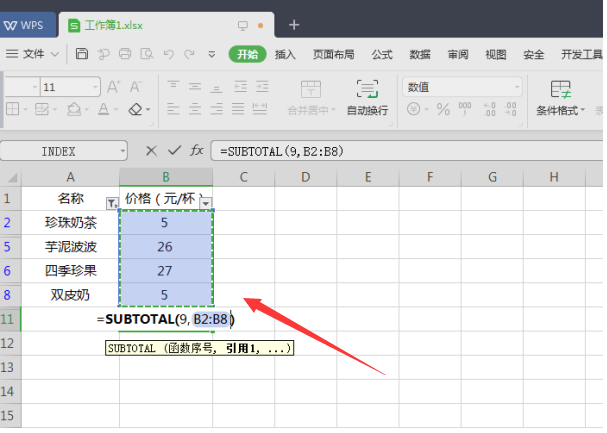
Task: Click Align Left icon
Action: point(173,109)
